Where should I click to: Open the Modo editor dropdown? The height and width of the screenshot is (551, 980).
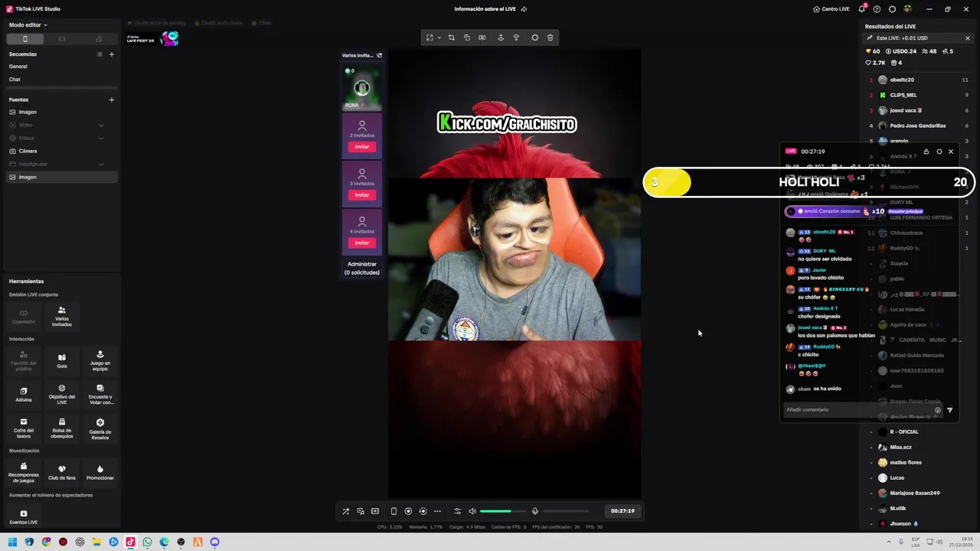click(x=28, y=25)
